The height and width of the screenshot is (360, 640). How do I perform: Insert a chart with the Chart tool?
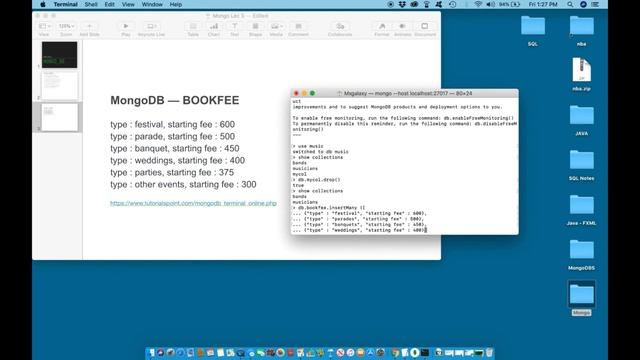(x=214, y=26)
